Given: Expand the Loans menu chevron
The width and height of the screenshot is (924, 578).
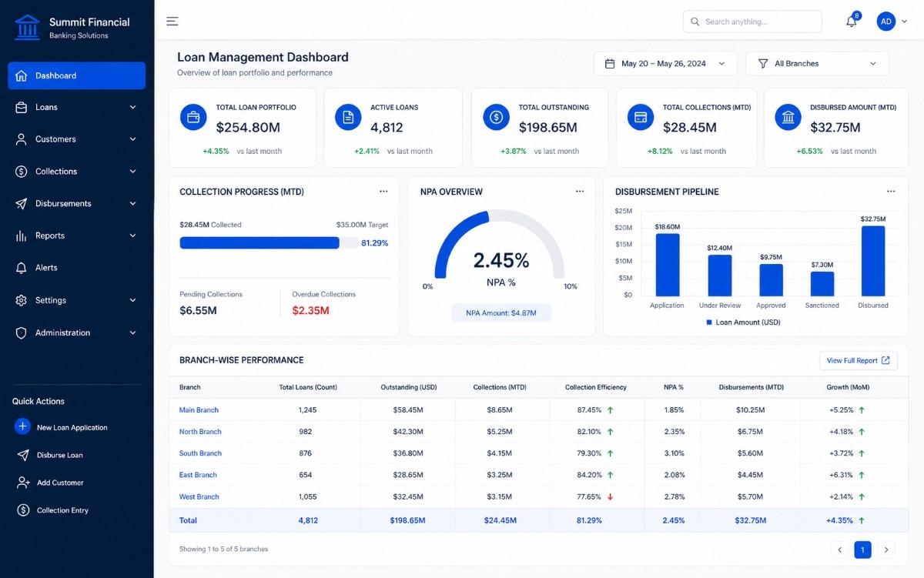Looking at the screenshot, I should pos(132,108).
